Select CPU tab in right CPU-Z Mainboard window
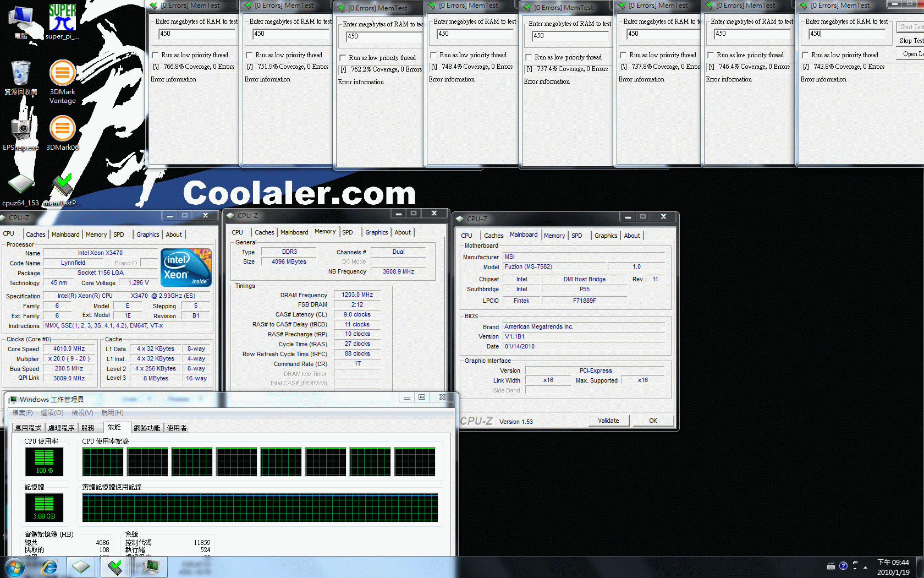This screenshot has width=924, height=578. 466,236
